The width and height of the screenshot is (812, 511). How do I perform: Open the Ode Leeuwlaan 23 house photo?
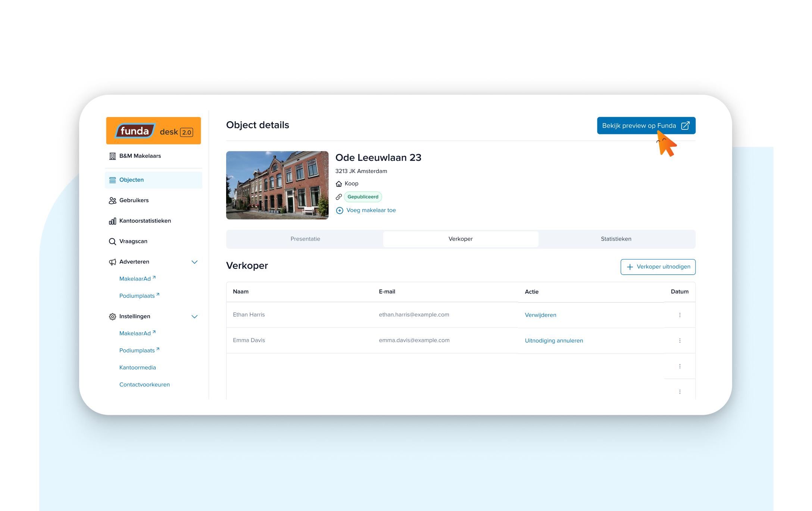(x=277, y=185)
